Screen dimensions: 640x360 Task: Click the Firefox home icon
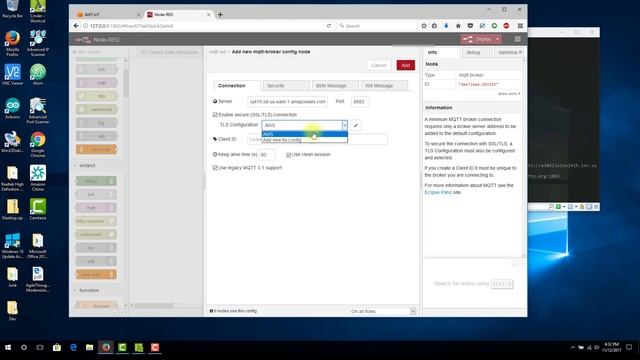click(x=458, y=26)
